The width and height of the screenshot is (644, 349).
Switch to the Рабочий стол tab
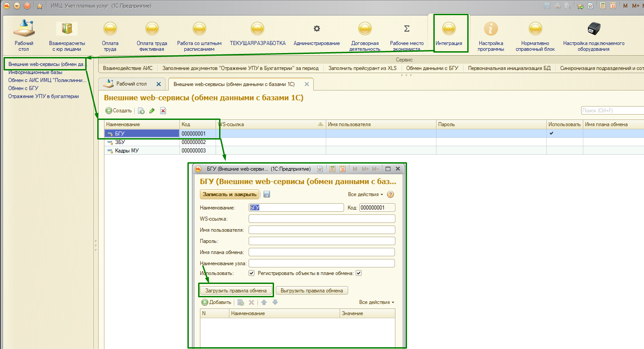pyautogui.click(x=131, y=84)
